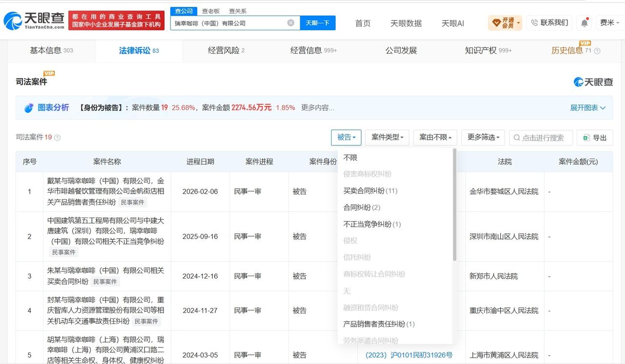Click the cause dropdown list scrollbar

point(455,205)
